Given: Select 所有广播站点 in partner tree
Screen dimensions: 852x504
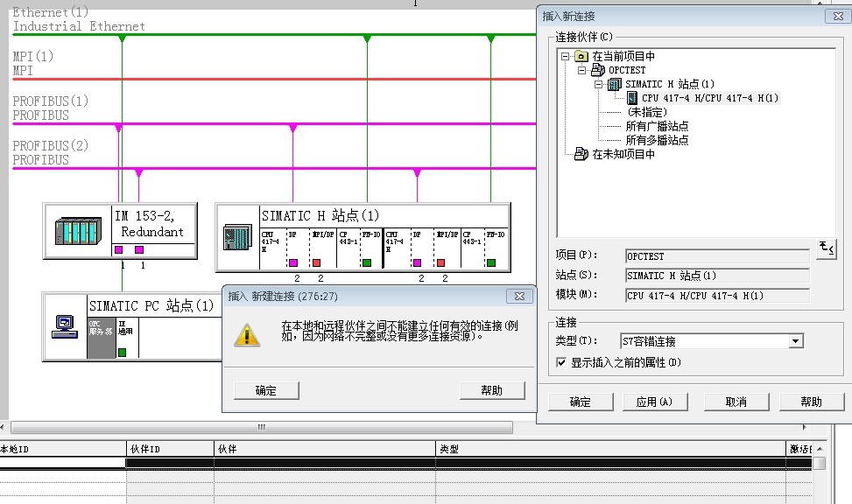Looking at the screenshot, I should [657, 126].
